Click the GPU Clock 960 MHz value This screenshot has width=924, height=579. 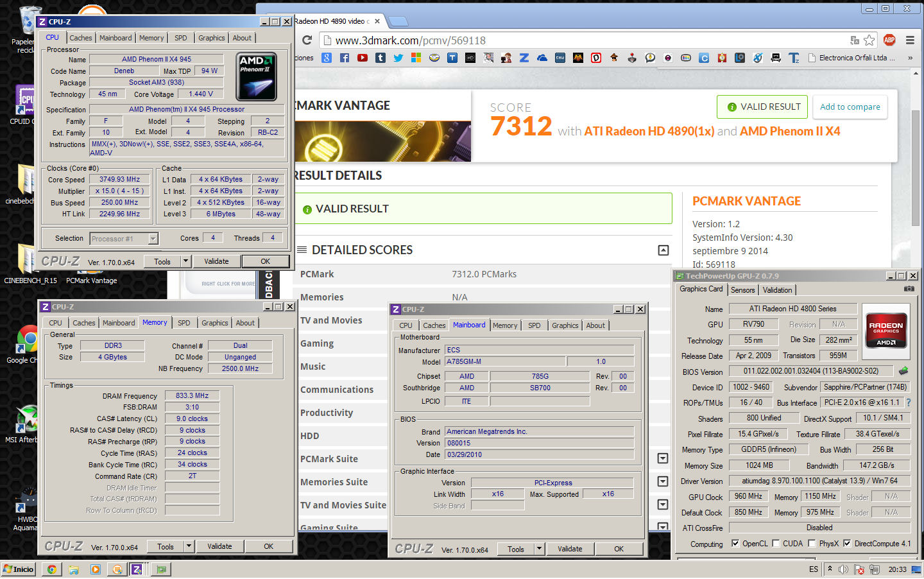tap(748, 497)
